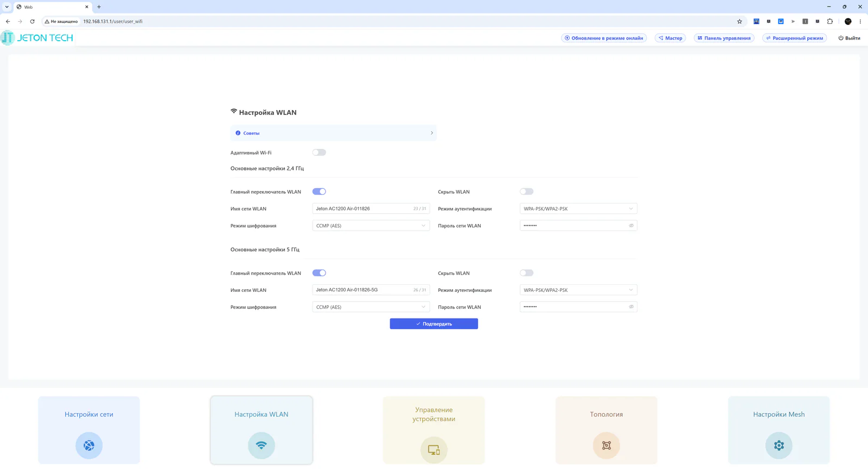Open the browser profile avatar
The image size is (868, 472).
tap(848, 22)
